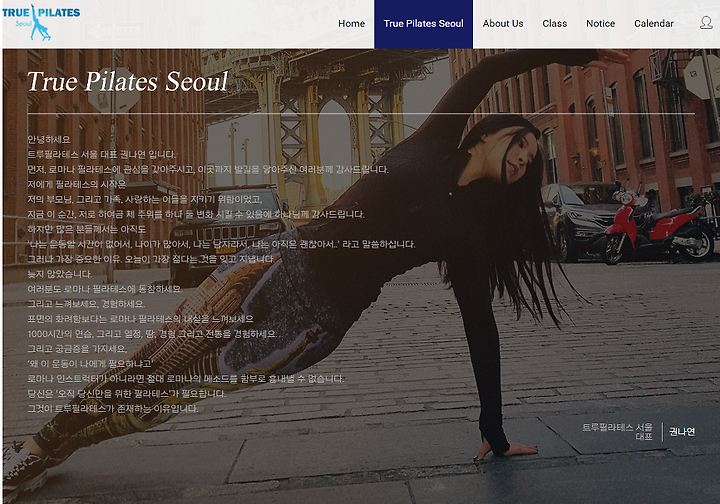Click the '트루필라테스 서울 대표' title text
Screen dimensions: 720x504
[x=618, y=431]
